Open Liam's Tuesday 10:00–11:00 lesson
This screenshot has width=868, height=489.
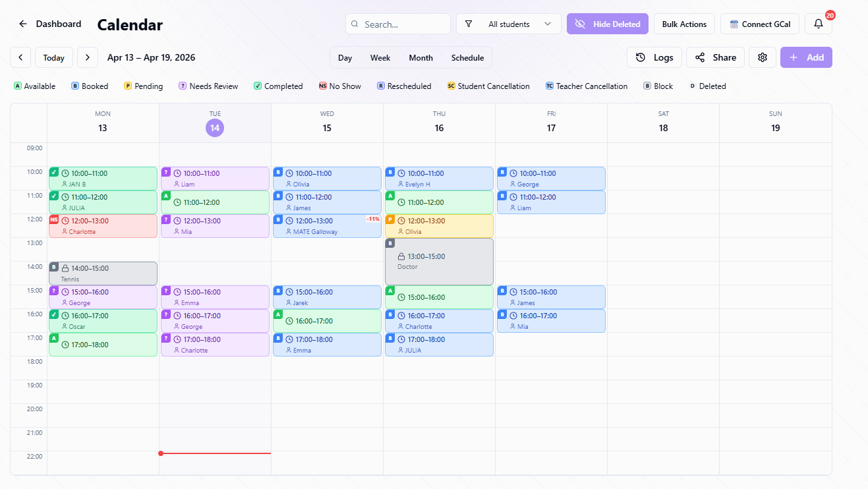pyautogui.click(x=215, y=179)
